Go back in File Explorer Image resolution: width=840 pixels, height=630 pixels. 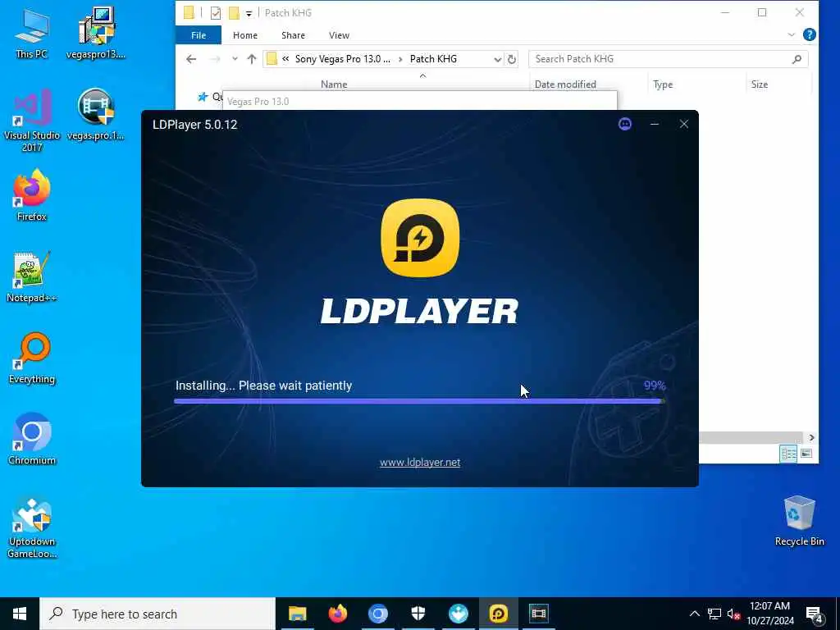(191, 59)
